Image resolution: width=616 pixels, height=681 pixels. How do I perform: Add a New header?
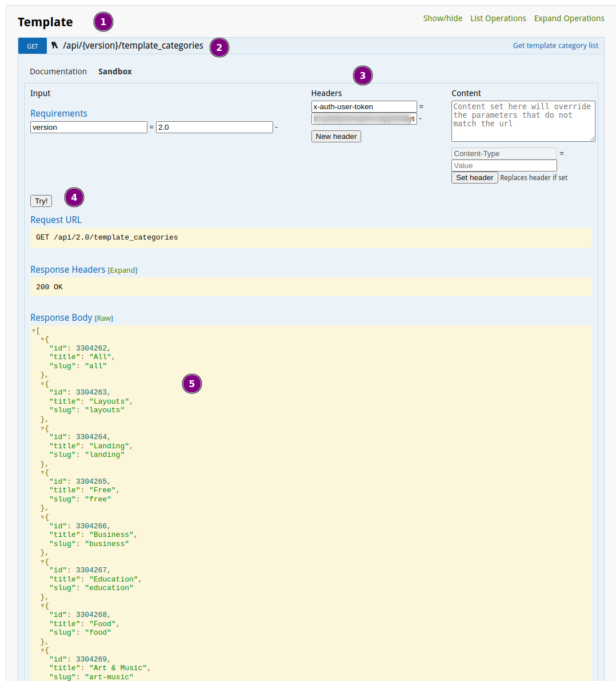[x=336, y=137]
